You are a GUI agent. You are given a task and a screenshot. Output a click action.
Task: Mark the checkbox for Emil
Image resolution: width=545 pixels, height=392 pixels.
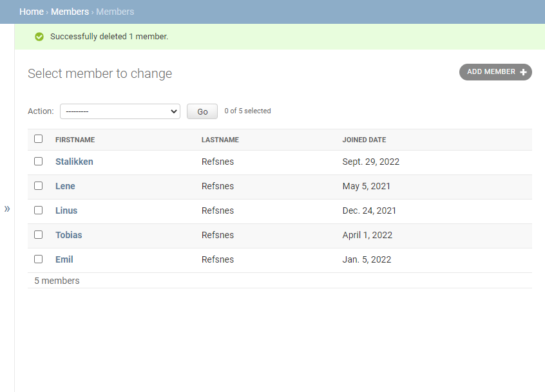coord(38,259)
